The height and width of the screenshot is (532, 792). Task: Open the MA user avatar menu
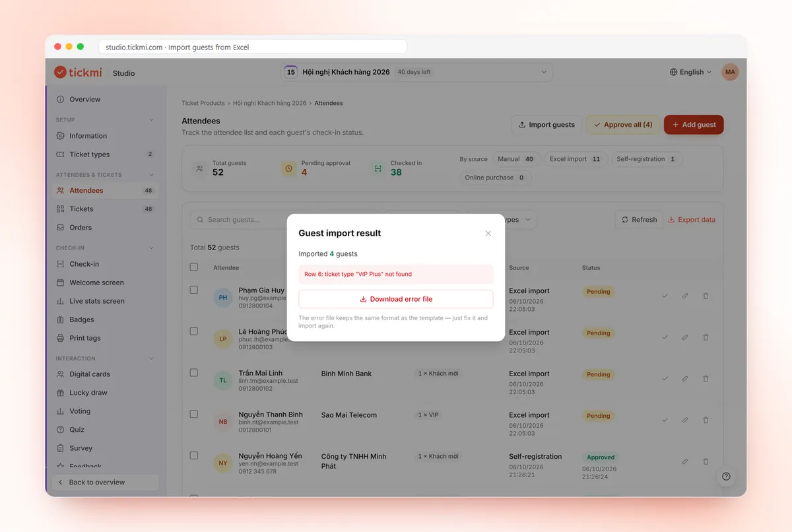[x=730, y=72]
